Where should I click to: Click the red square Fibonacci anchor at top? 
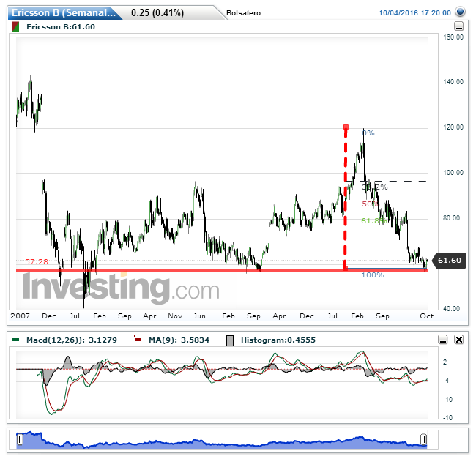click(346, 127)
